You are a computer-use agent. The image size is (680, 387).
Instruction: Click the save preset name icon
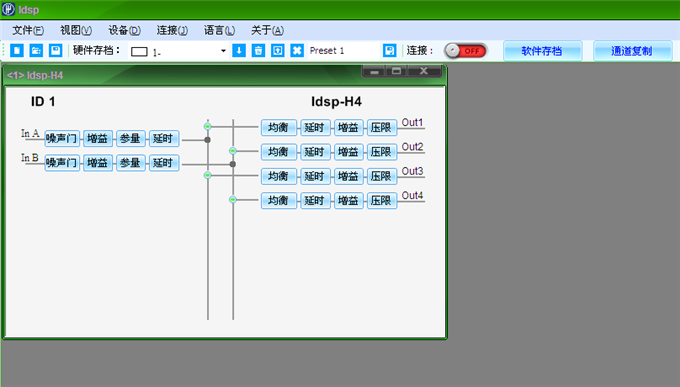pos(389,51)
